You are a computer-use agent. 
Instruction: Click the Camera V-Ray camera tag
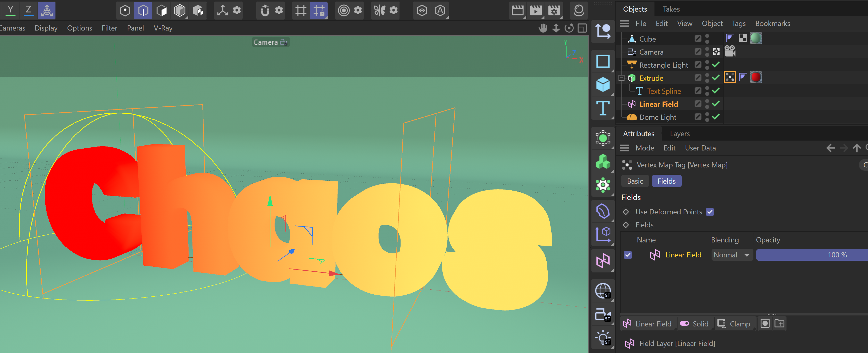tap(730, 51)
